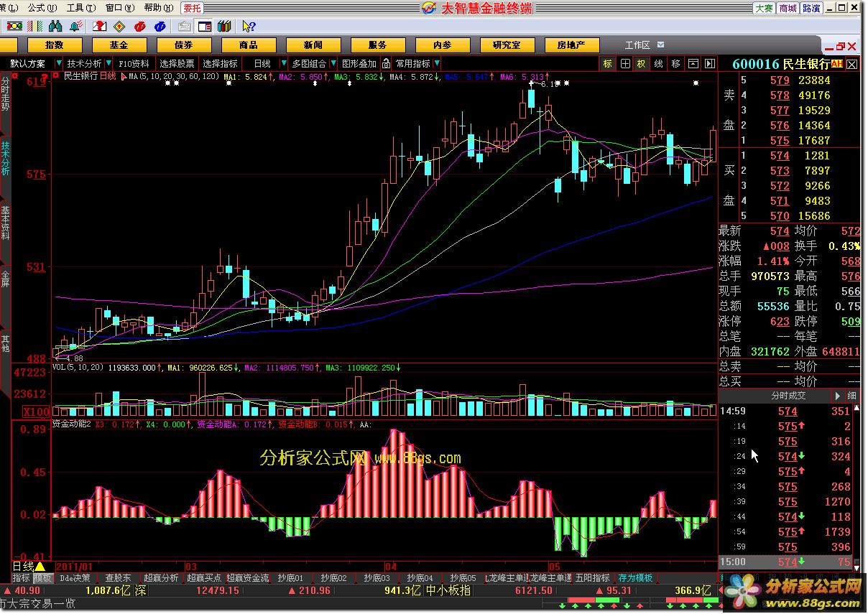Open the 新闻 category button
The height and width of the screenshot is (614, 868).
(313, 45)
